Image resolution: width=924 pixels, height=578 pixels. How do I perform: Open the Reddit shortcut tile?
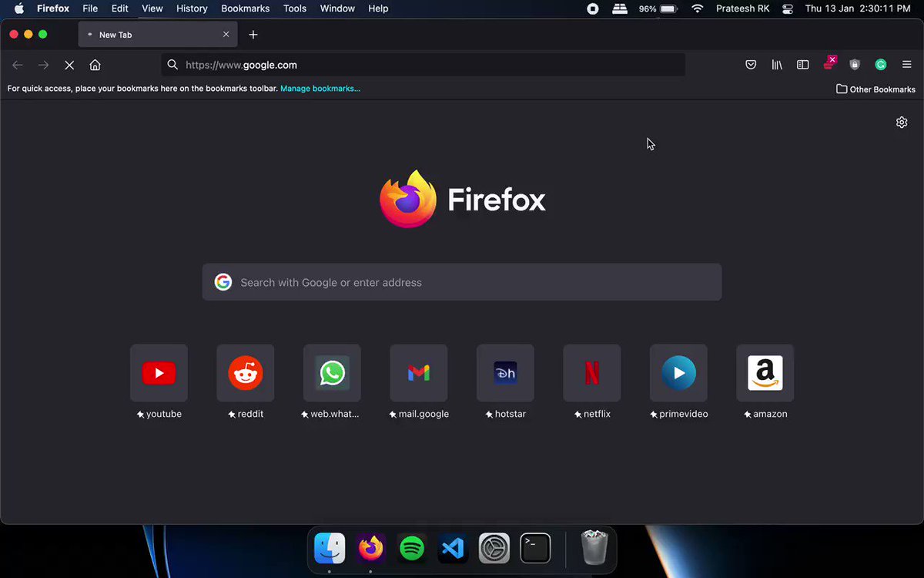[246, 373]
